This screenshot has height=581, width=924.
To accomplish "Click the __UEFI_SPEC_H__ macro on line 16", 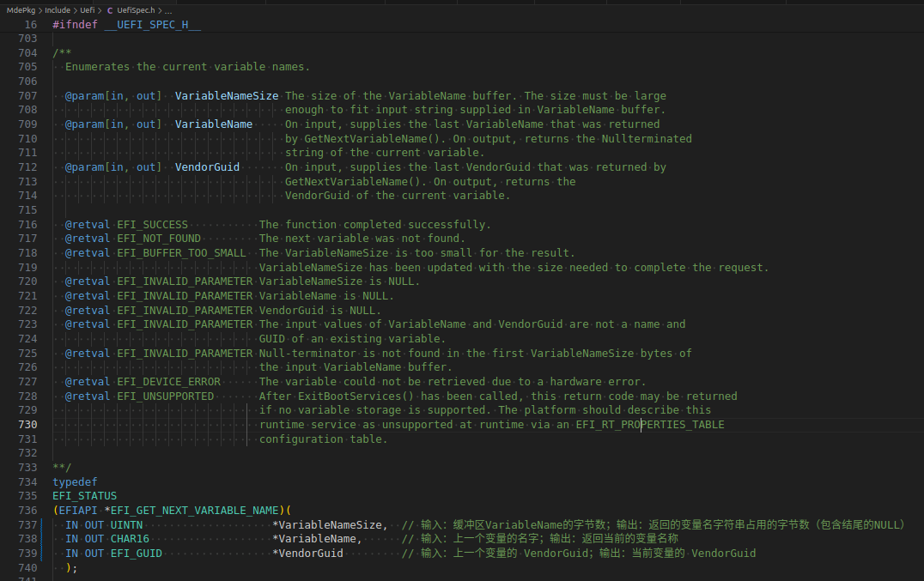I will pos(151,24).
